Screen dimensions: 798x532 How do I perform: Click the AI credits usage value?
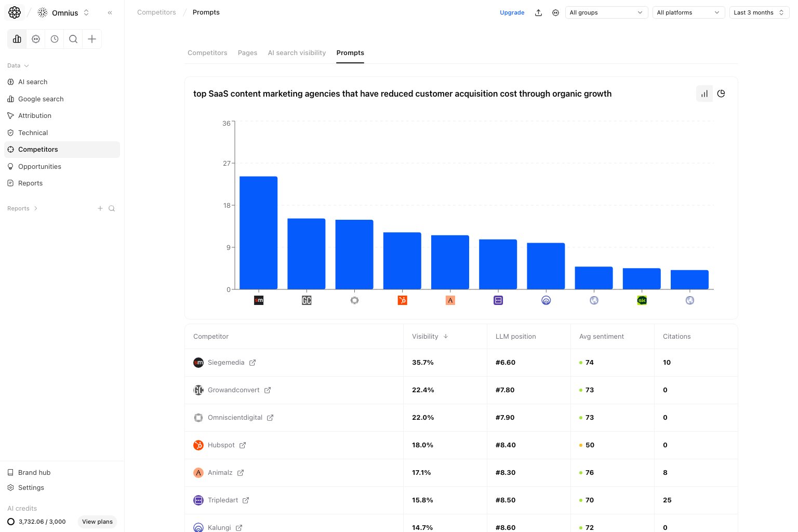point(42,522)
